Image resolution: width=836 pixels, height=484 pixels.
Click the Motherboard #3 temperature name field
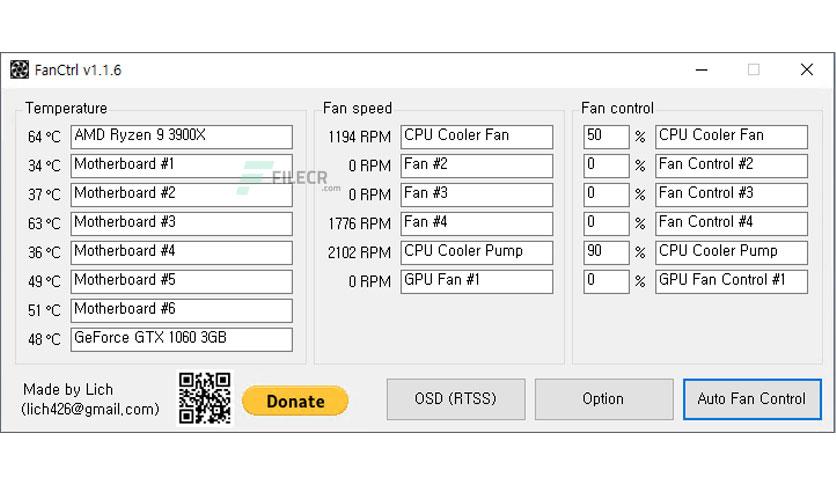181,224
